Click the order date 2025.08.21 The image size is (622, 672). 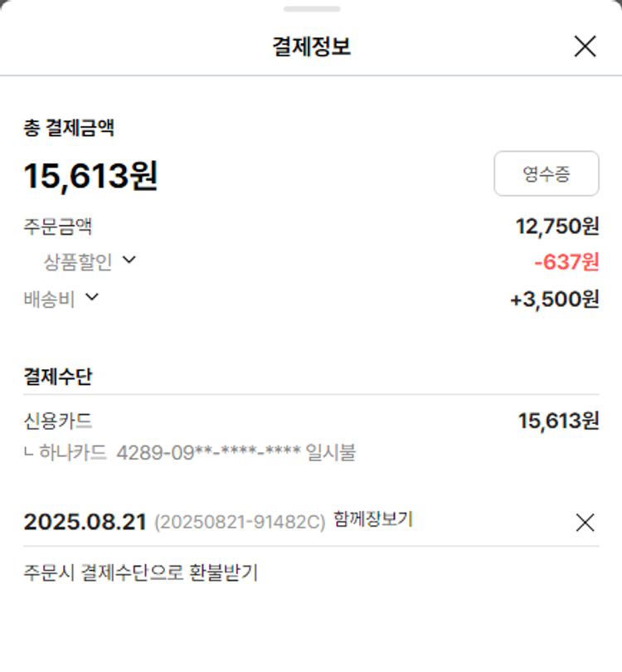click(85, 522)
